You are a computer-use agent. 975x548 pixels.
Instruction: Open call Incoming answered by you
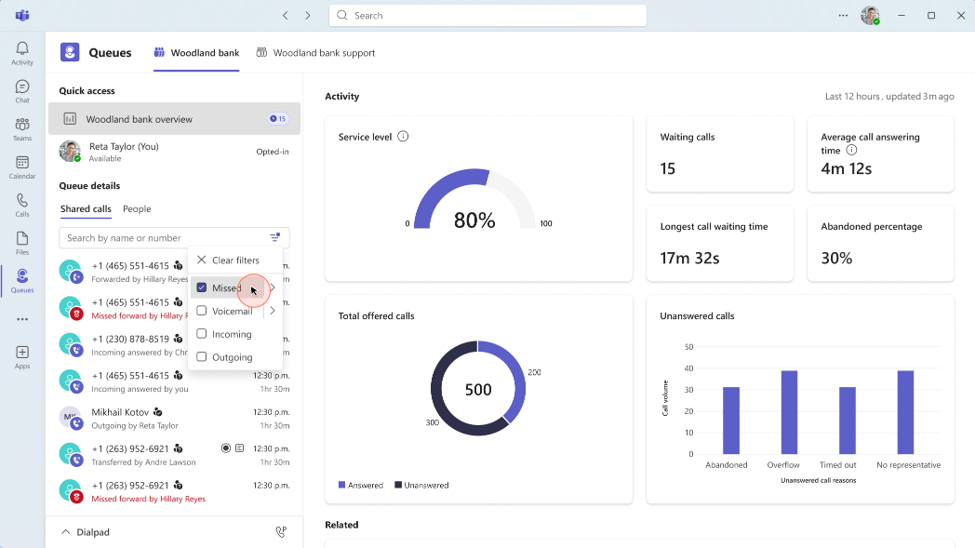coord(174,382)
